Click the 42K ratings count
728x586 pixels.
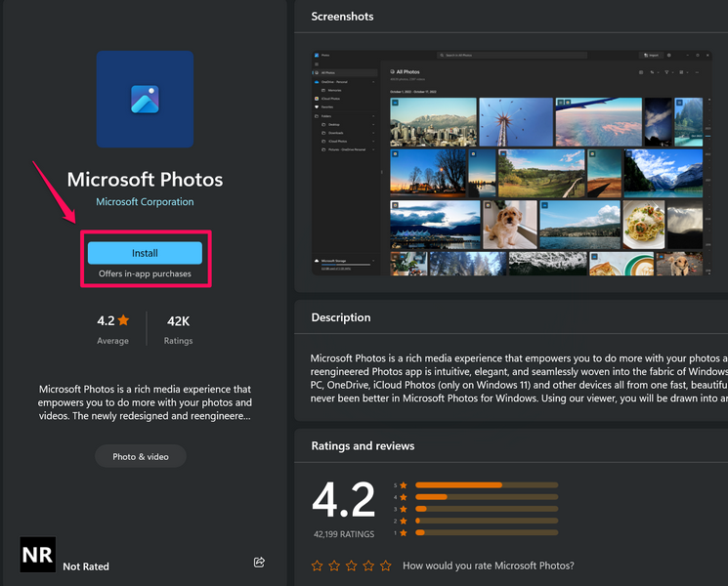(x=179, y=320)
